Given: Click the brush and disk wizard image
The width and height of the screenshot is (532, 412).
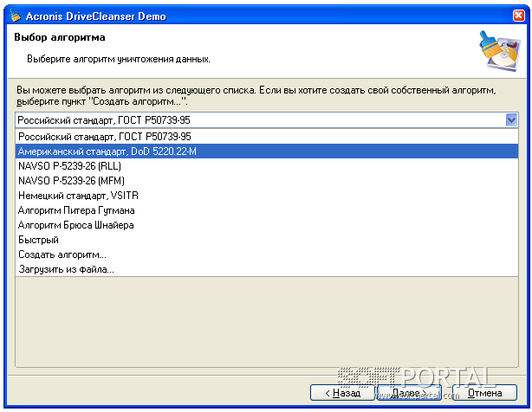Looking at the screenshot, I should point(499,51).
